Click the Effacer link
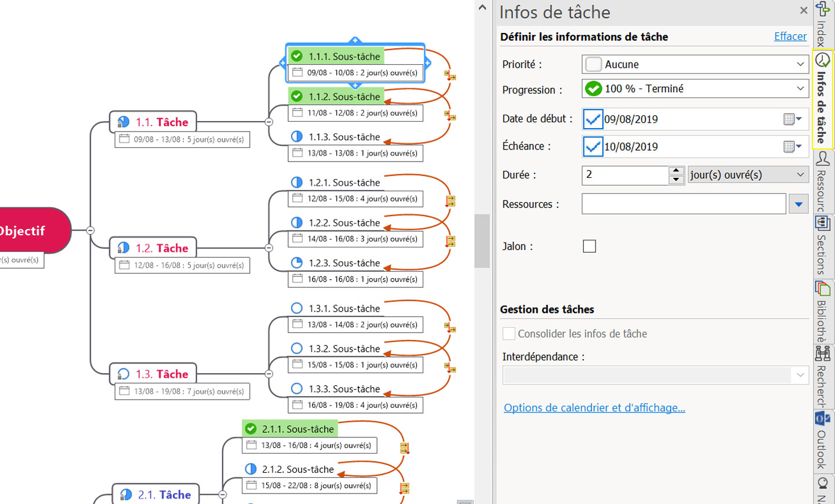This screenshot has width=835, height=504. click(x=790, y=36)
